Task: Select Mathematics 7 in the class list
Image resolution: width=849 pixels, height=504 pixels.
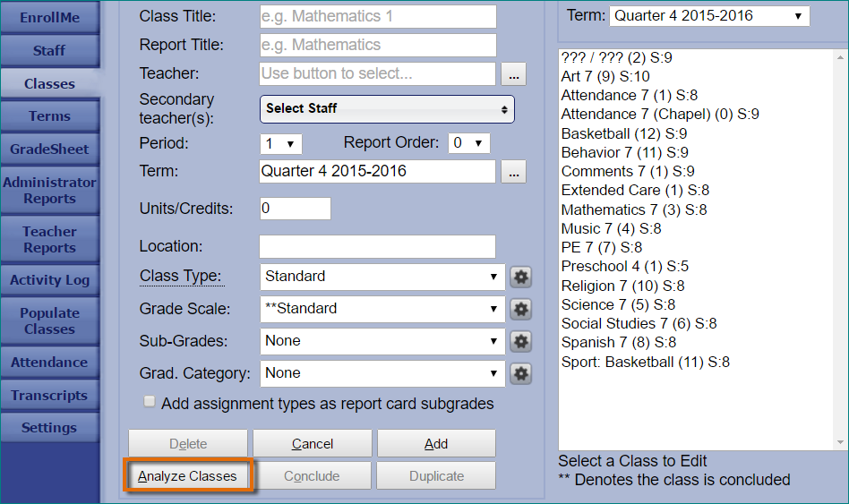Action: (x=633, y=209)
